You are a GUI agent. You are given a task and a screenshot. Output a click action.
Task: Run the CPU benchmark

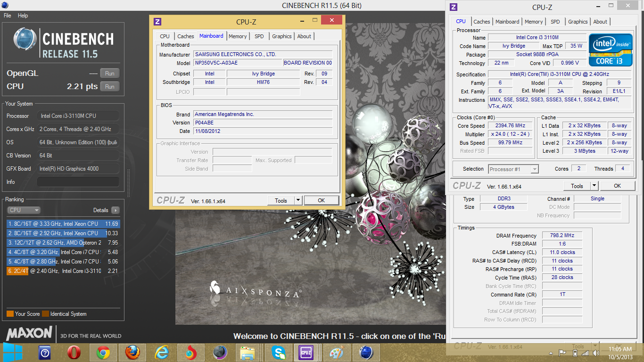[110, 86]
